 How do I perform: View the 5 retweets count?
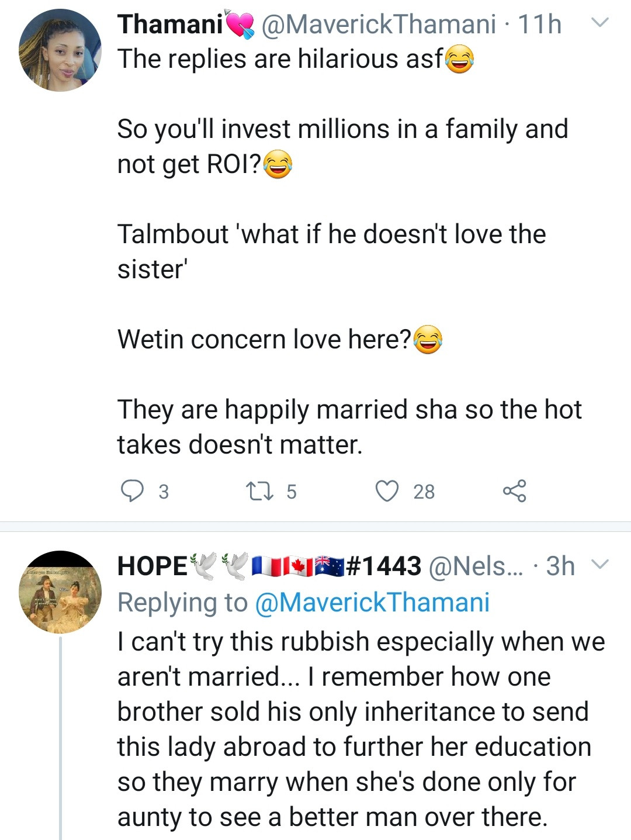[292, 492]
